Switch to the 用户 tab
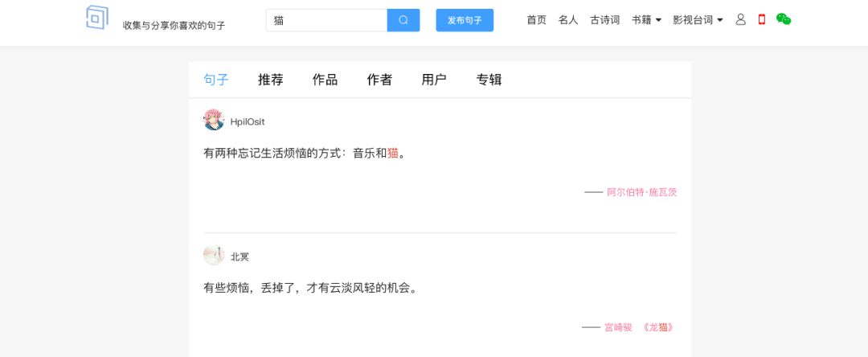The width and height of the screenshot is (868, 357). coord(434,80)
